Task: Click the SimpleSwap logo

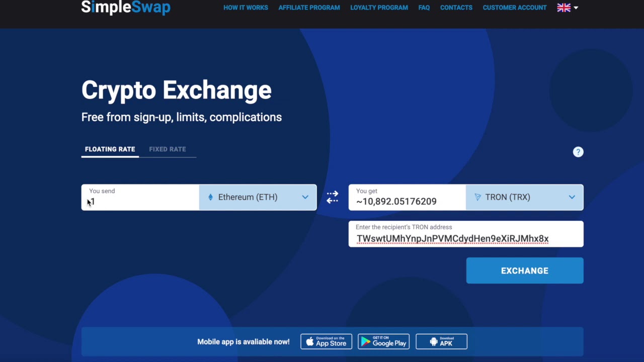Action: tap(126, 7)
